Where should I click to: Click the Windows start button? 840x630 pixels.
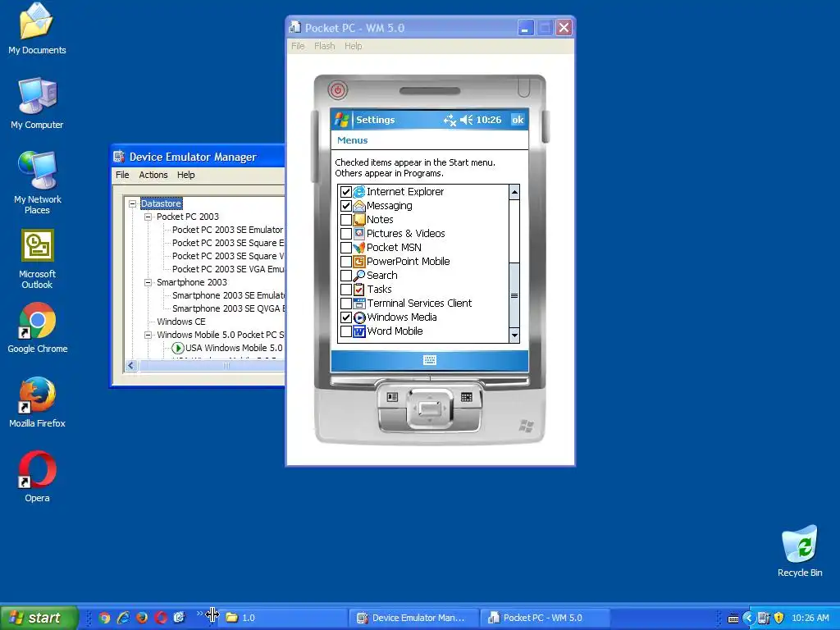(39, 618)
